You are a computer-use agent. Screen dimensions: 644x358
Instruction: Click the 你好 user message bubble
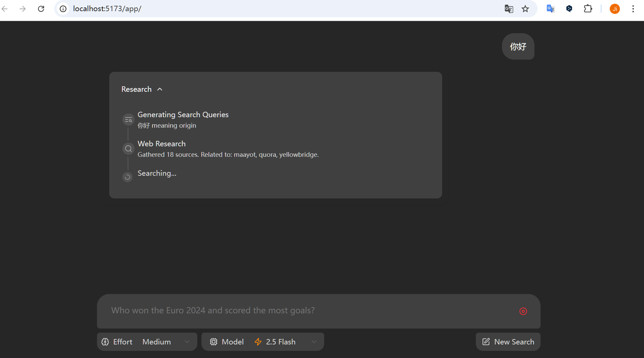518,46
